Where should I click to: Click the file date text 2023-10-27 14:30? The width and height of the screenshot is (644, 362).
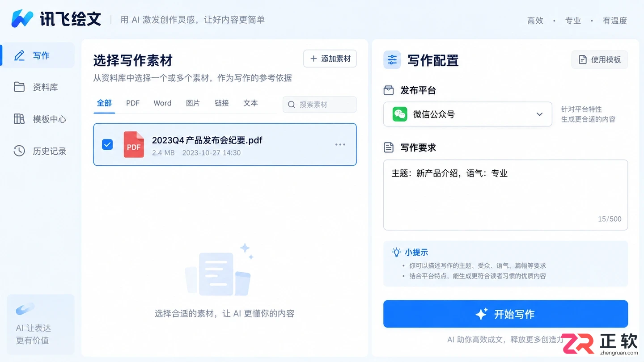pos(212,153)
